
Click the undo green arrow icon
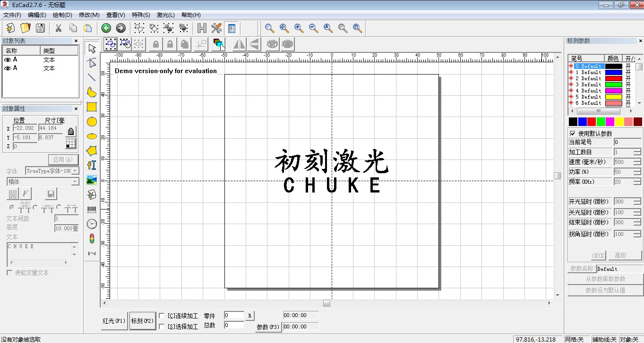coord(106,28)
